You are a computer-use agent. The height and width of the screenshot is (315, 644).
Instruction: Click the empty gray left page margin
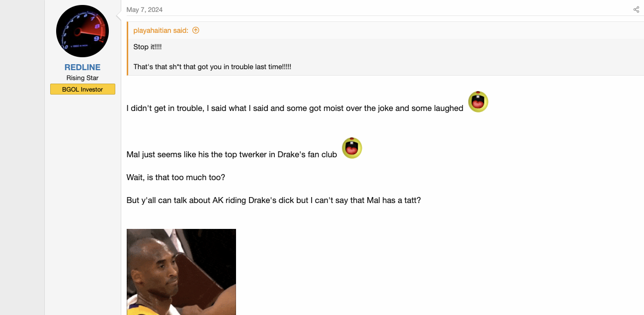(x=22, y=157)
